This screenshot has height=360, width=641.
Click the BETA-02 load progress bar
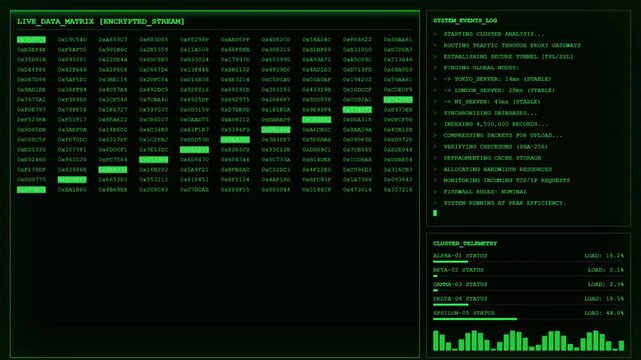528,276
